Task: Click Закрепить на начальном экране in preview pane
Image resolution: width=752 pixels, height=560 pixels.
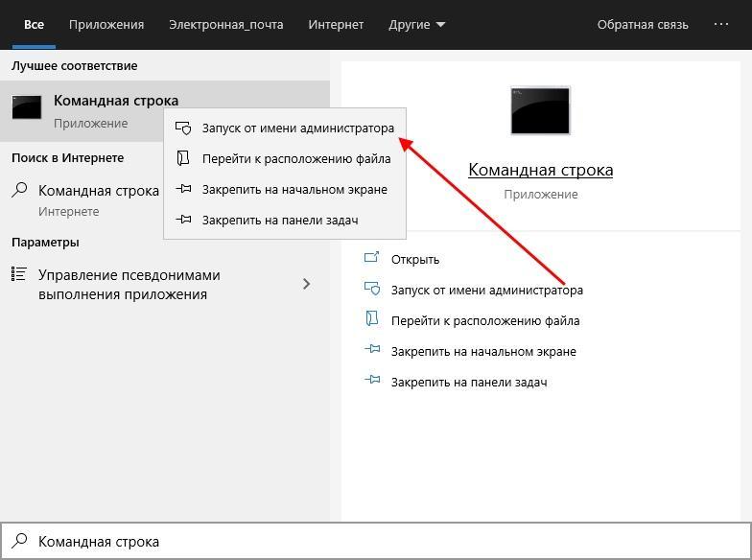Action: (x=483, y=351)
